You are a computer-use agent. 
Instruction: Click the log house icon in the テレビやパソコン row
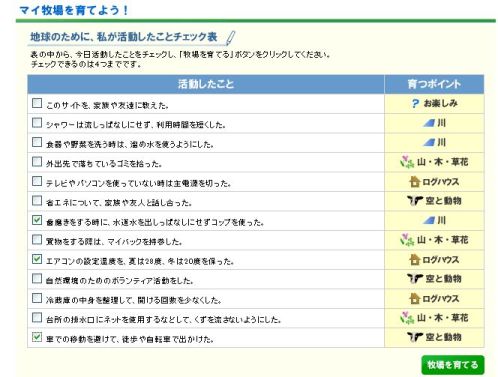414,182
